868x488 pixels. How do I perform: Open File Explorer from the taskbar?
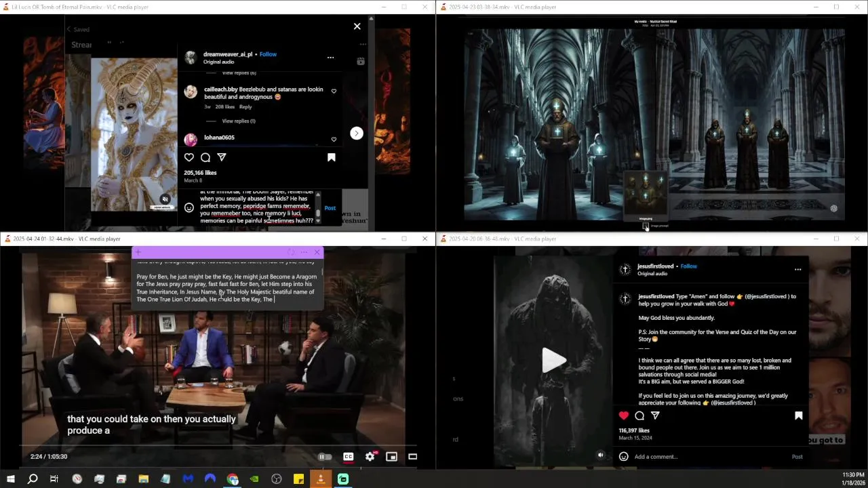144,479
